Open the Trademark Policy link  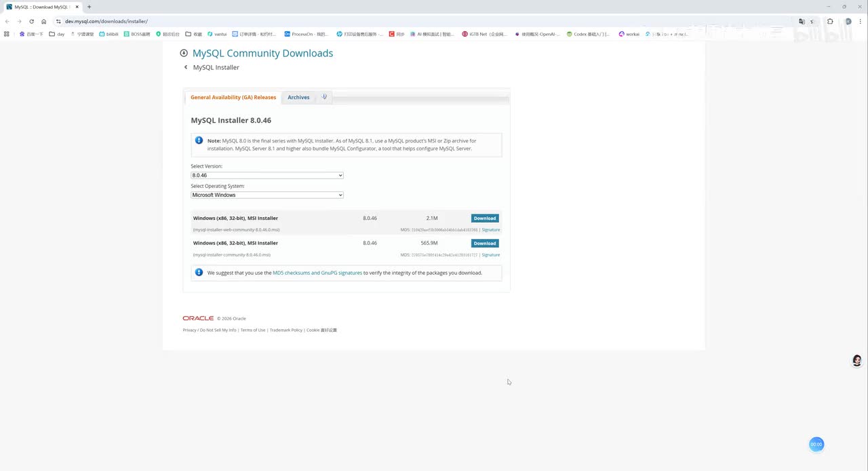pyautogui.click(x=286, y=331)
